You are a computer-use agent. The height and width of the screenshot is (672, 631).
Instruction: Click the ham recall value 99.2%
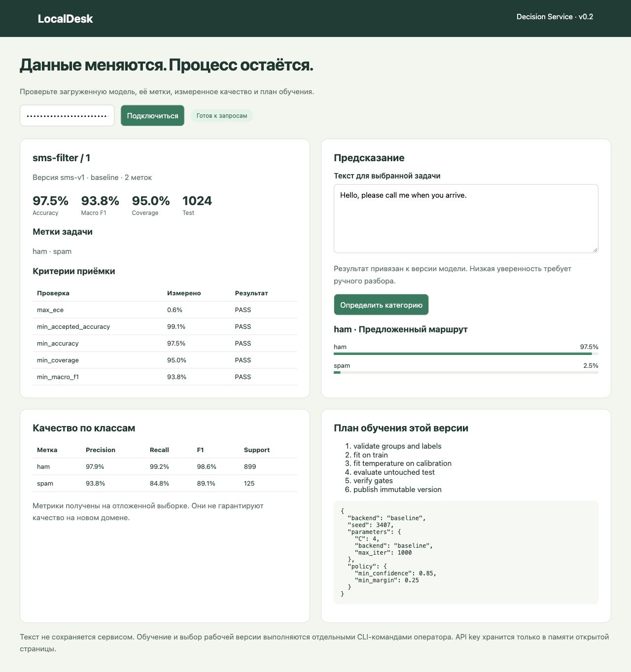(159, 467)
